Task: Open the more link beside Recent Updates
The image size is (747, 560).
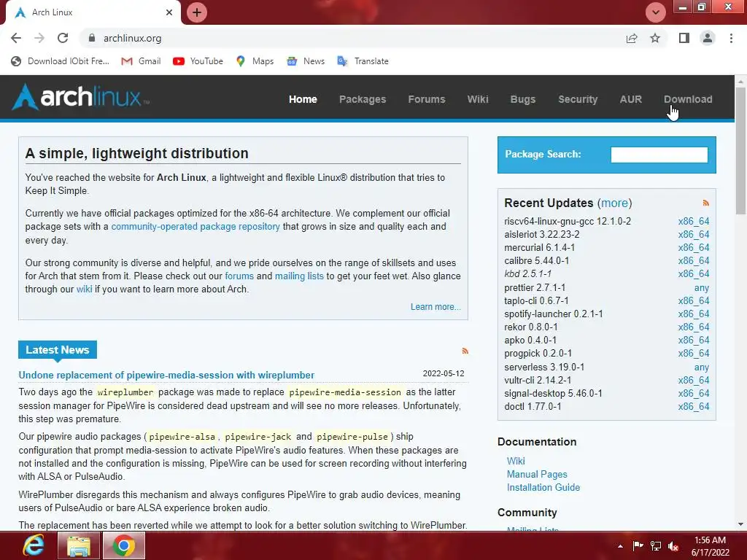Action: pos(614,203)
